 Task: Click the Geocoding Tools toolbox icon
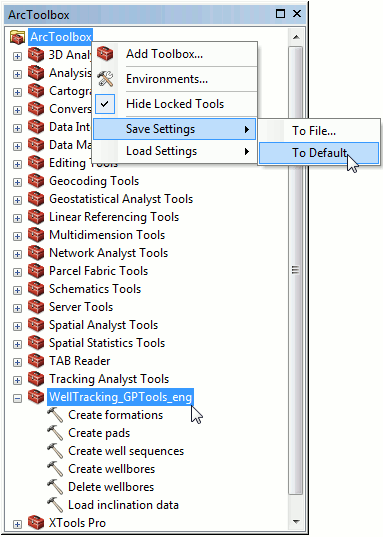point(36,181)
